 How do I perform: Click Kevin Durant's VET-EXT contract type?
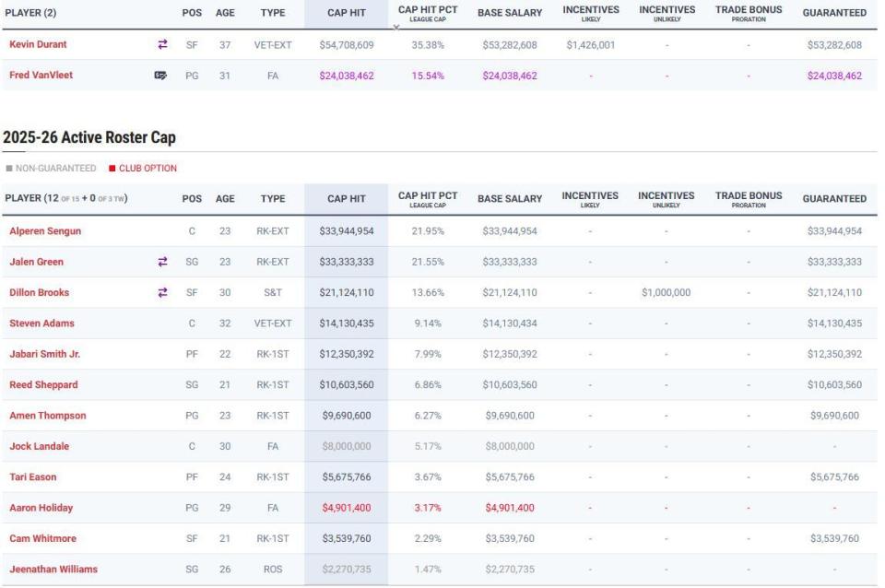[273, 44]
